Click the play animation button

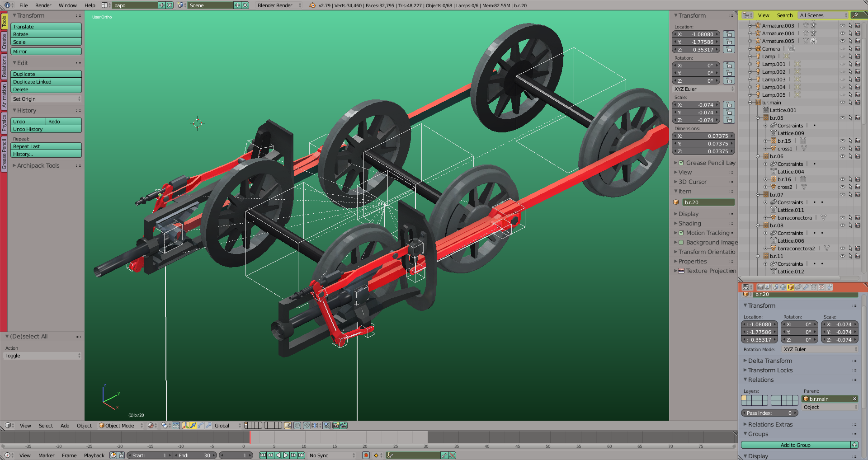pyautogui.click(x=286, y=455)
